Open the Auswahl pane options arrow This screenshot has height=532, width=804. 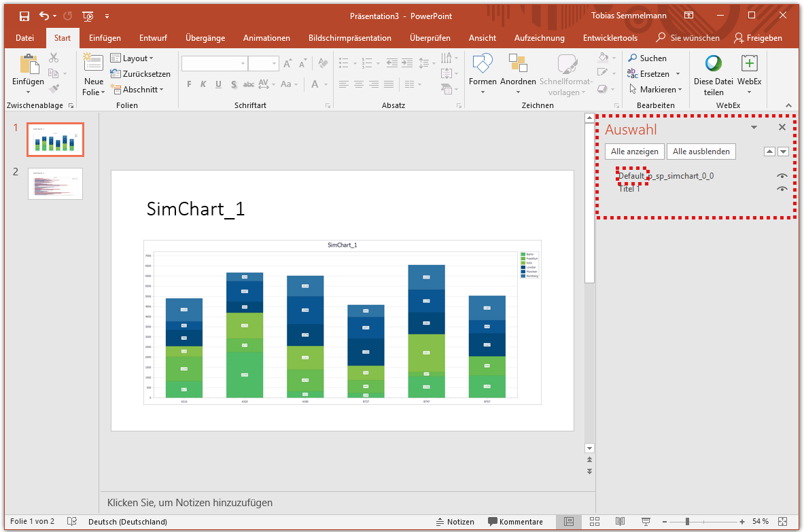(754, 127)
